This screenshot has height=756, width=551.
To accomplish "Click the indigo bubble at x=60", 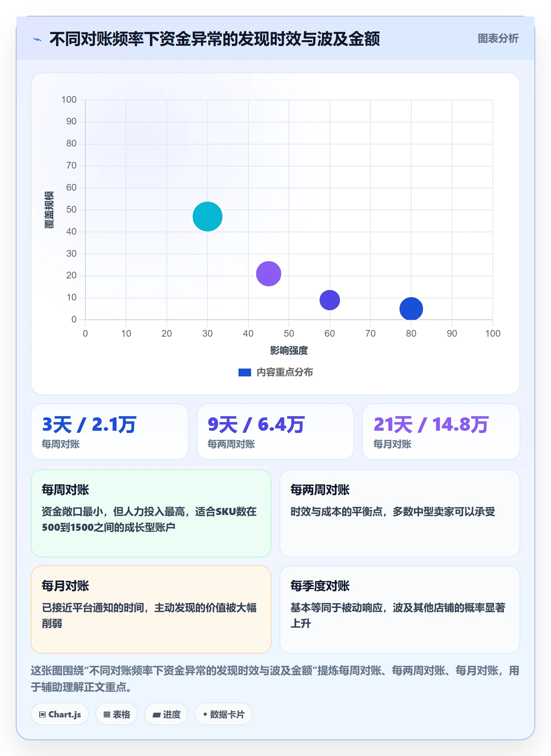I will (x=330, y=300).
